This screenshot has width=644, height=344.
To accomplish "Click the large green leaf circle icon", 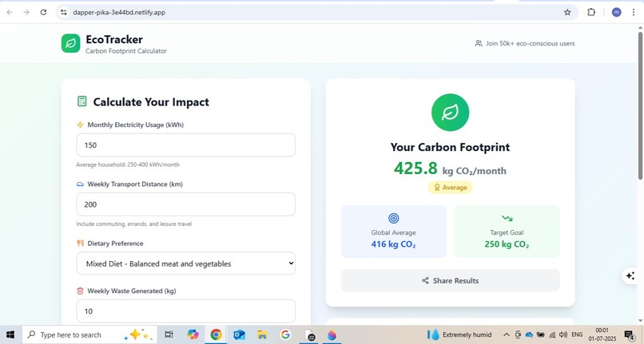I will (x=450, y=113).
